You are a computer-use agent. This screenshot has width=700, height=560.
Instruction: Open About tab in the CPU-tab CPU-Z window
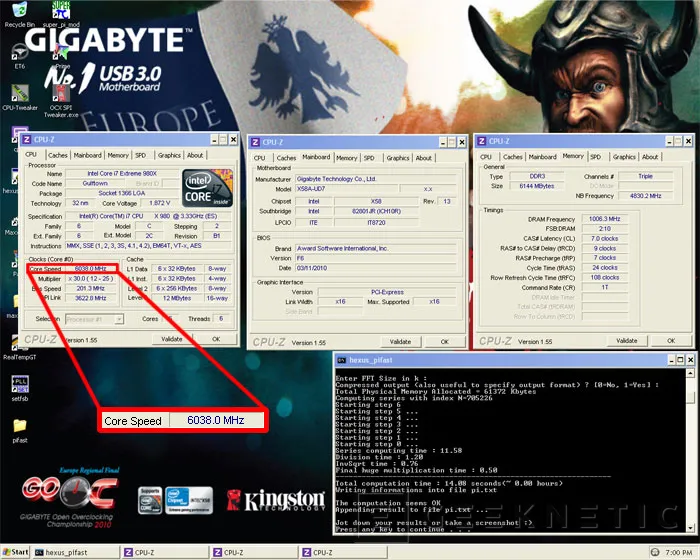195,155
